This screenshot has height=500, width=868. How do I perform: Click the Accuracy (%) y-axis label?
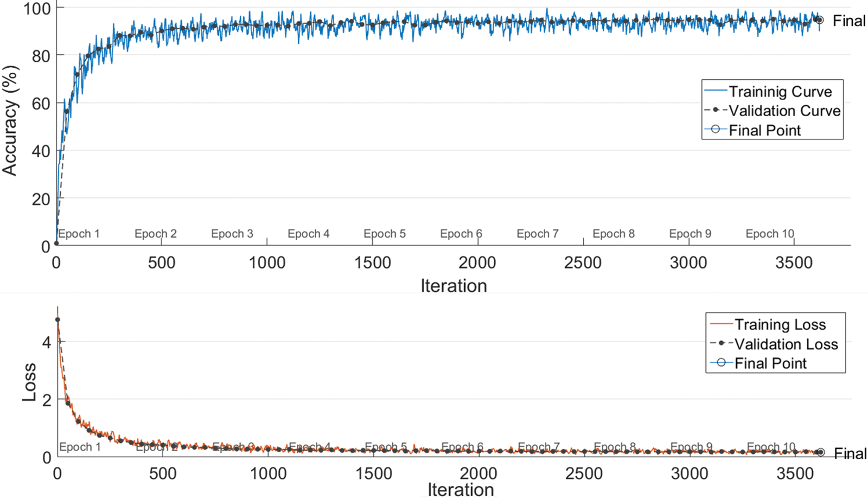10,120
